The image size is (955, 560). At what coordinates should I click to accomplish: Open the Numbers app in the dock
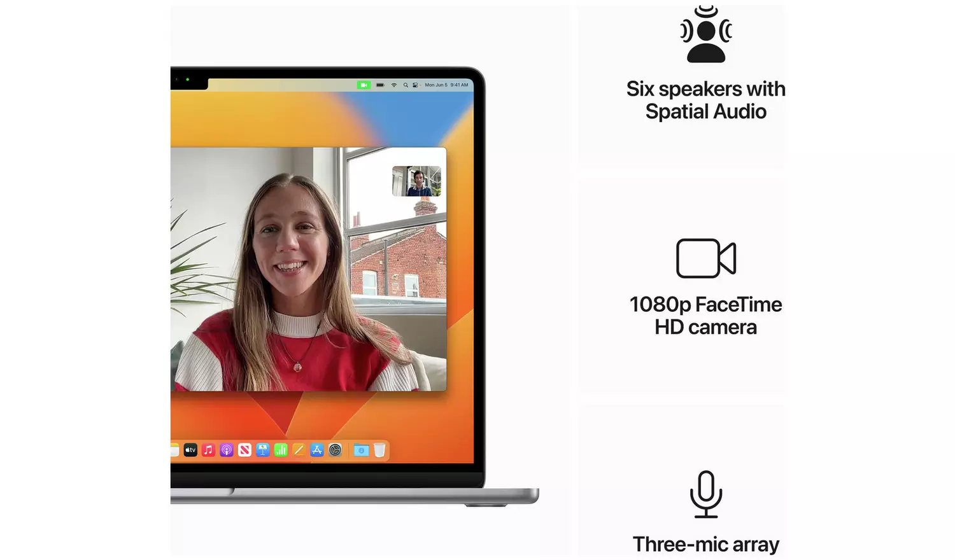point(281,451)
